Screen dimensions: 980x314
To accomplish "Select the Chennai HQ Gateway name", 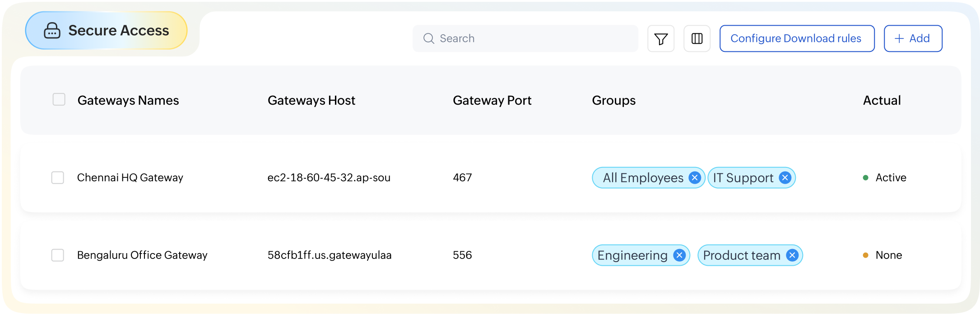I will [130, 178].
